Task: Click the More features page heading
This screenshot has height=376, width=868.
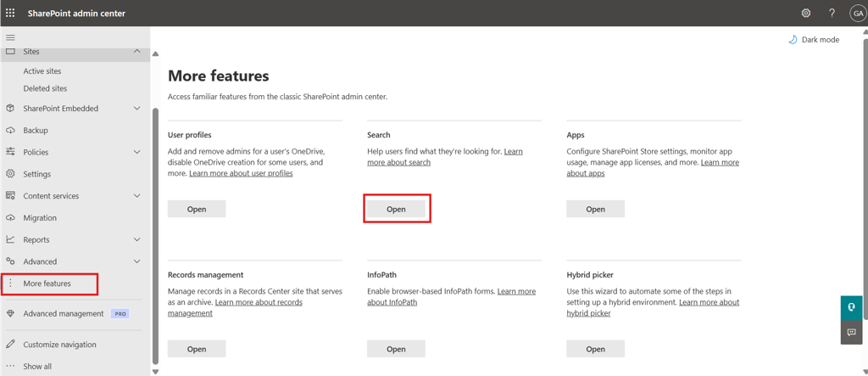Action: tap(218, 76)
